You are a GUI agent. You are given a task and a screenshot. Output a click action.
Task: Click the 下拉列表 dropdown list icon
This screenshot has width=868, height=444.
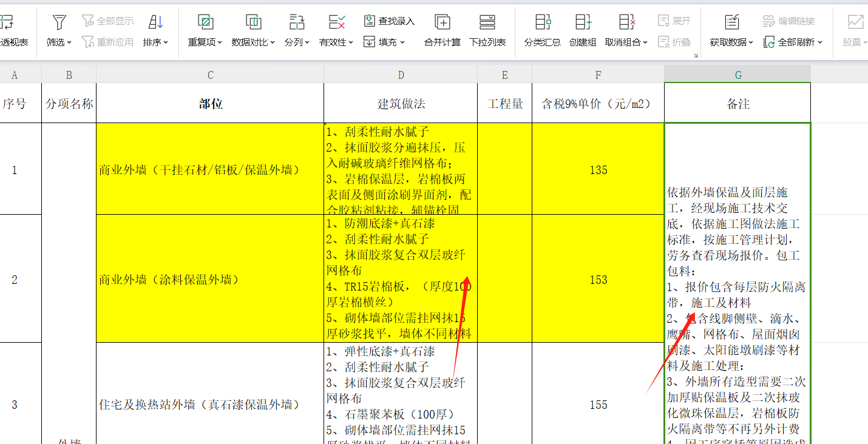point(487,22)
